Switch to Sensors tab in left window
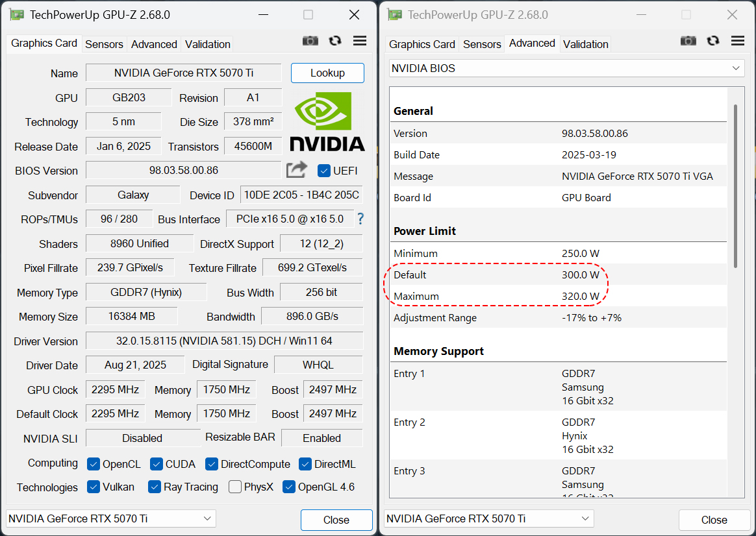The width and height of the screenshot is (756, 536). (104, 44)
